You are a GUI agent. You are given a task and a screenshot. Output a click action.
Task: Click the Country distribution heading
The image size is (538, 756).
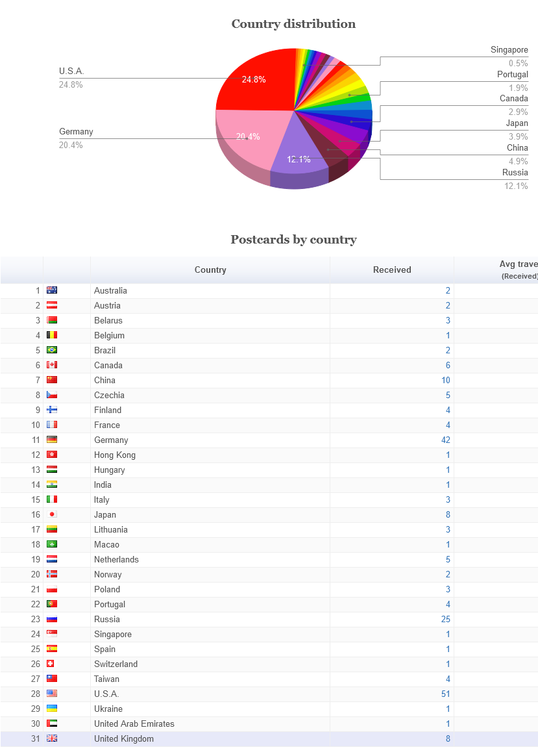coord(293,23)
